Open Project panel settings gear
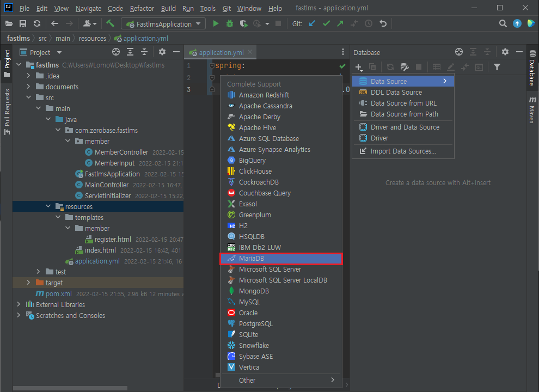Viewport: 539px width, 392px height. pyautogui.click(x=162, y=52)
